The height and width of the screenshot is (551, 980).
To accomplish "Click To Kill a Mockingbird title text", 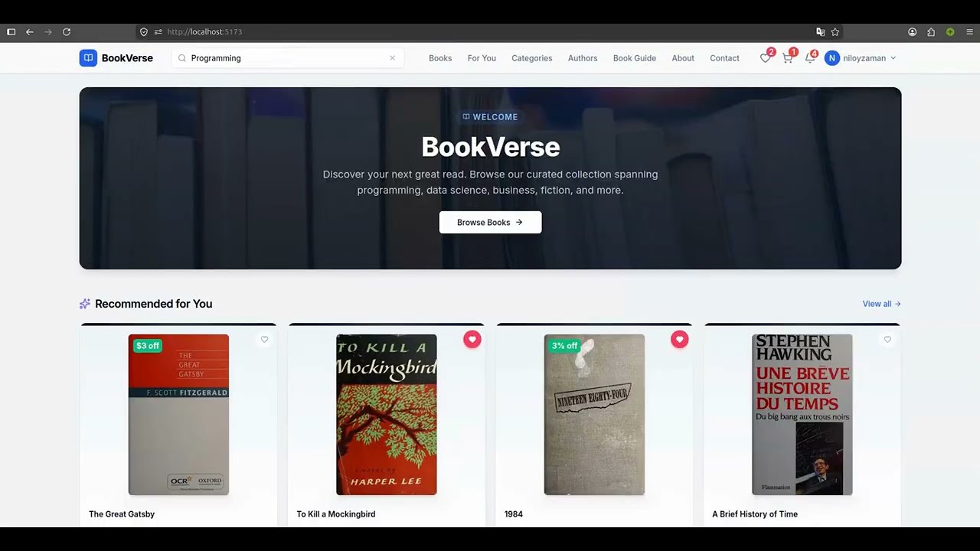I will [x=336, y=514].
